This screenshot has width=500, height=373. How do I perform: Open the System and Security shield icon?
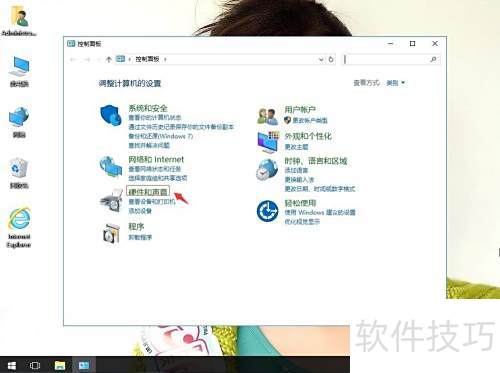tap(111, 115)
